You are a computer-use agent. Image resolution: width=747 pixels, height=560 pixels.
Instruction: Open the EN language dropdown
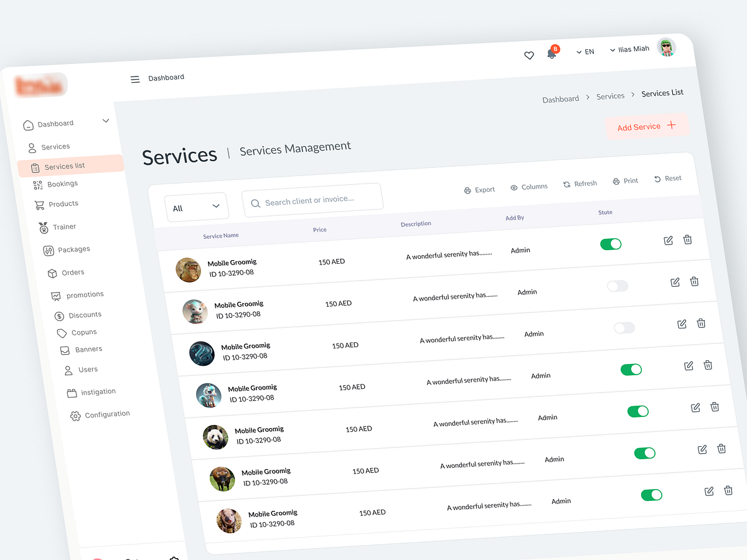point(585,52)
